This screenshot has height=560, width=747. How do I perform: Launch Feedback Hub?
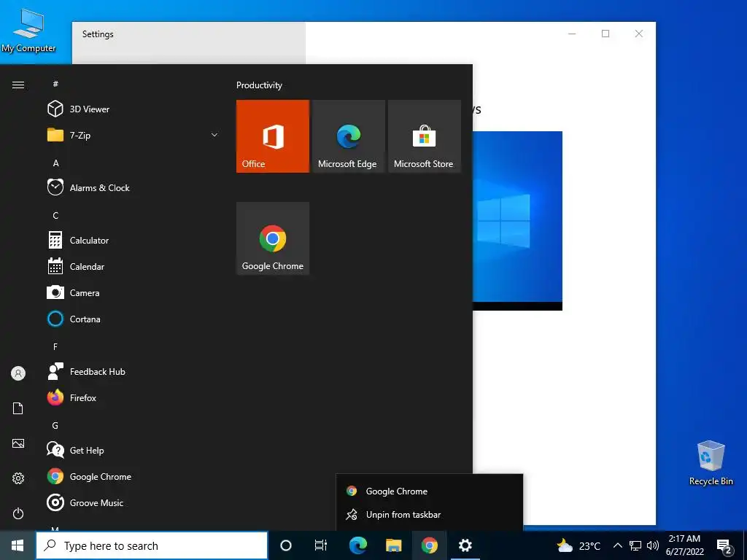pos(133,371)
